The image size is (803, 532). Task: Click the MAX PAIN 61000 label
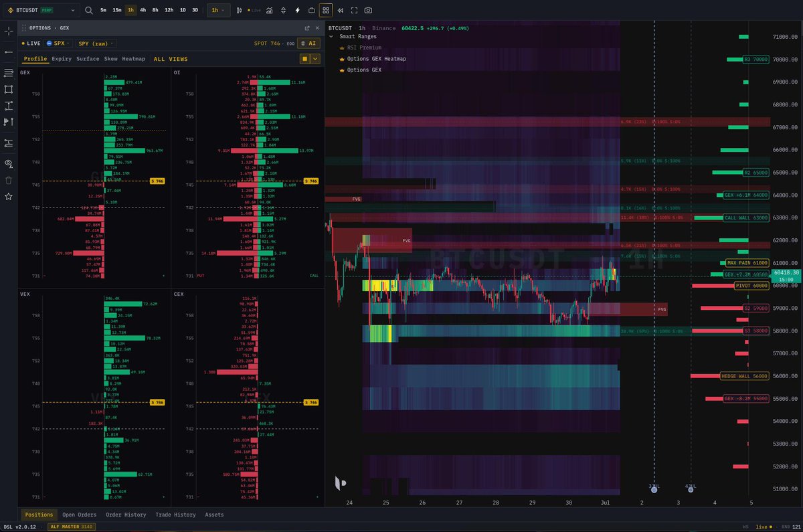pyautogui.click(x=747, y=263)
